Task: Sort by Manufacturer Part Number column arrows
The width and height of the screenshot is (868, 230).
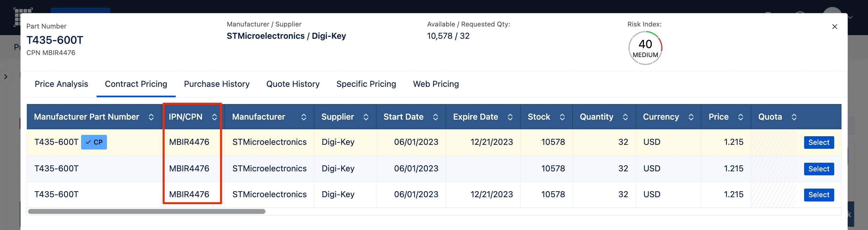Action: coord(151,117)
